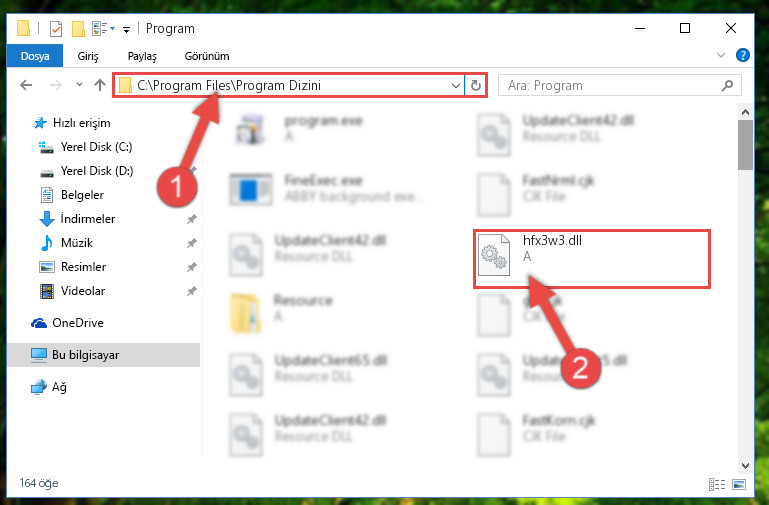
Task: Select Yerel Disk (C:) in sidebar
Action: click(96, 147)
